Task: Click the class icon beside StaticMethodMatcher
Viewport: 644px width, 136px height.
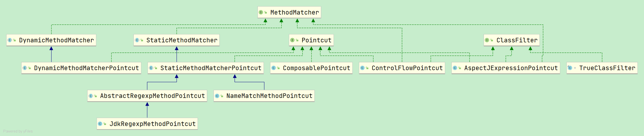Action: pos(137,40)
